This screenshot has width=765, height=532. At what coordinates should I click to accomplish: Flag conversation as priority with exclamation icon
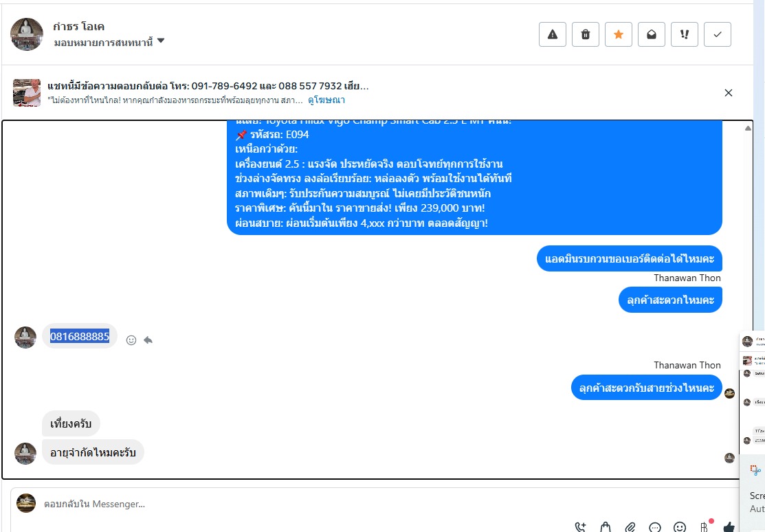coord(685,34)
